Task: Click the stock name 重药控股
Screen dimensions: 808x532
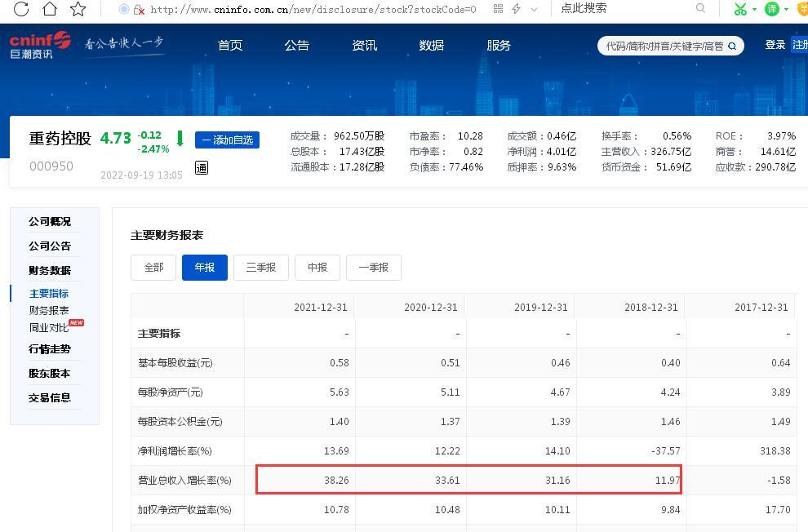Action: coord(60,139)
